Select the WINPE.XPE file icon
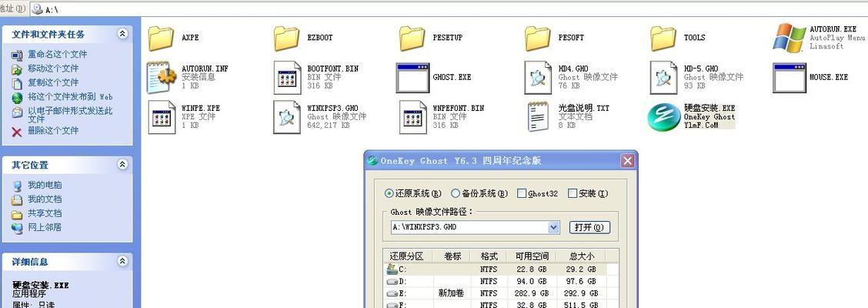 pos(162,117)
